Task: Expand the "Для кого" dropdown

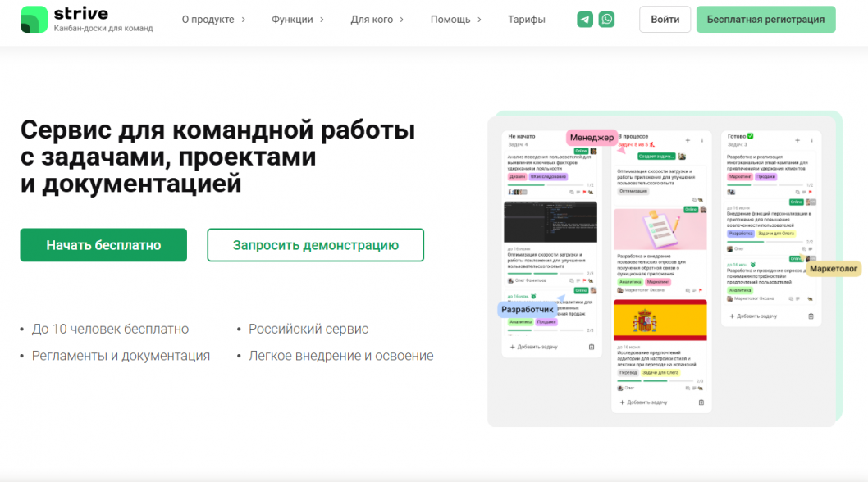Action: (x=372, y=18)
